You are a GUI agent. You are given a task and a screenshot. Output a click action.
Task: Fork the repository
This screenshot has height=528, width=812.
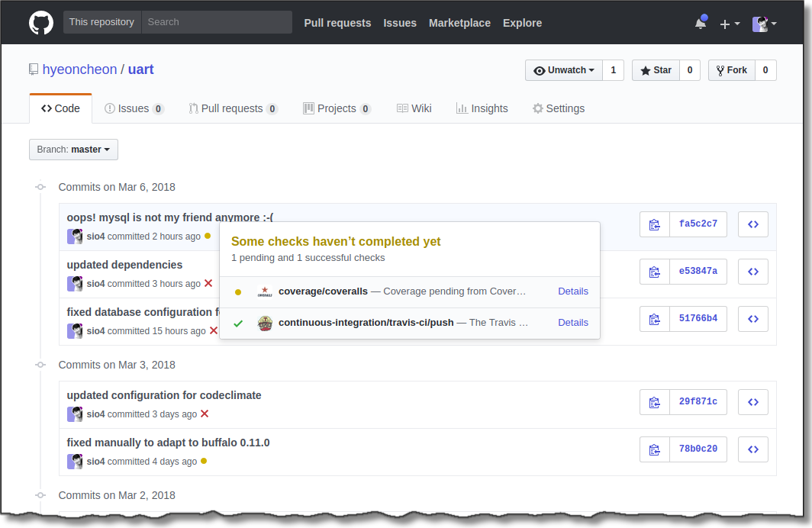tap(731, 70)
